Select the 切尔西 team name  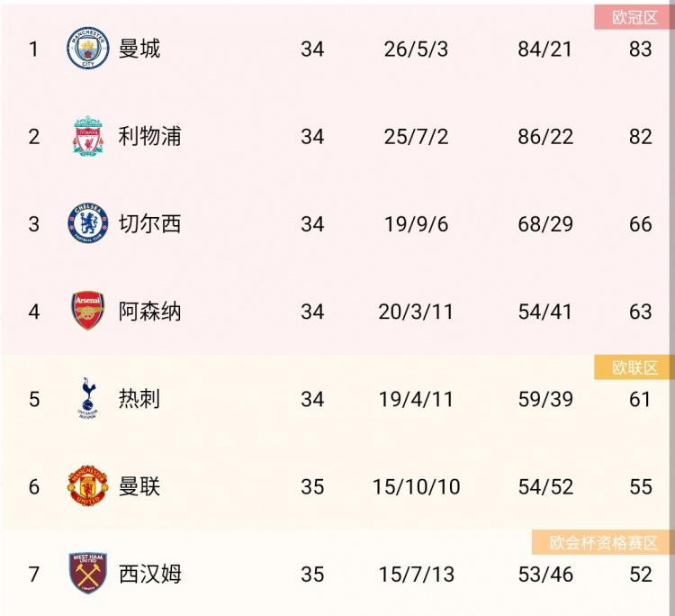(x=149, y=224)
